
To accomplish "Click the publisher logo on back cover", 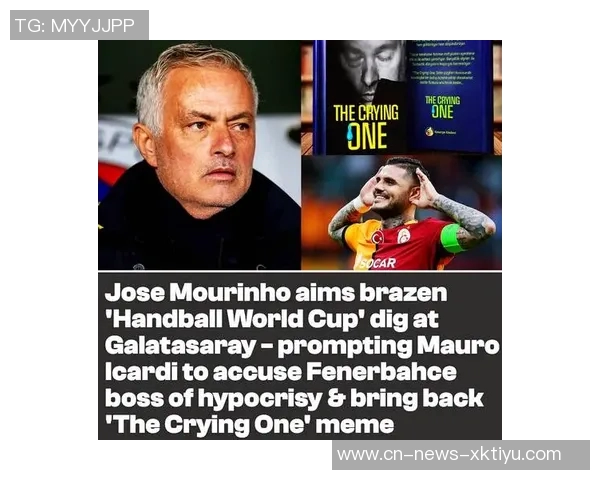I will (440, 132).
